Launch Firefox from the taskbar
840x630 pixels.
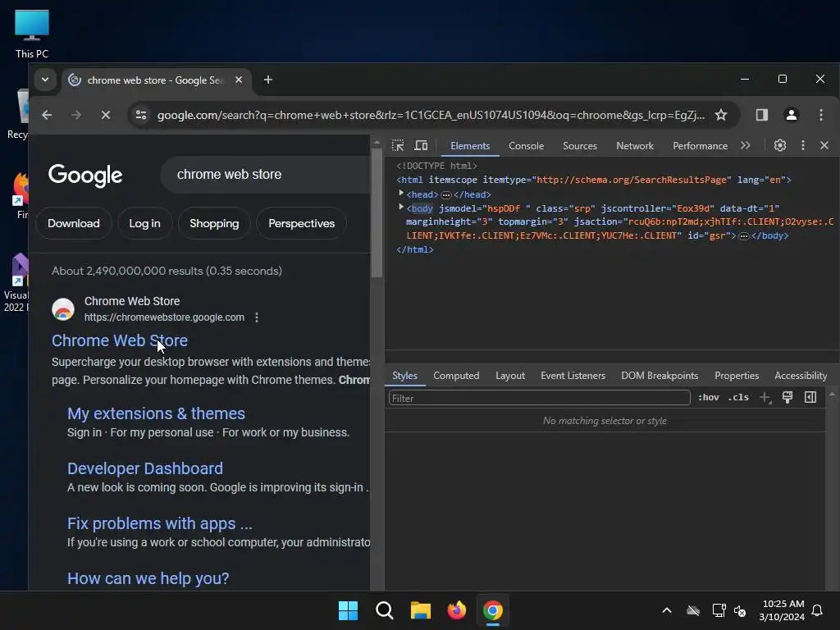point(456,610)
